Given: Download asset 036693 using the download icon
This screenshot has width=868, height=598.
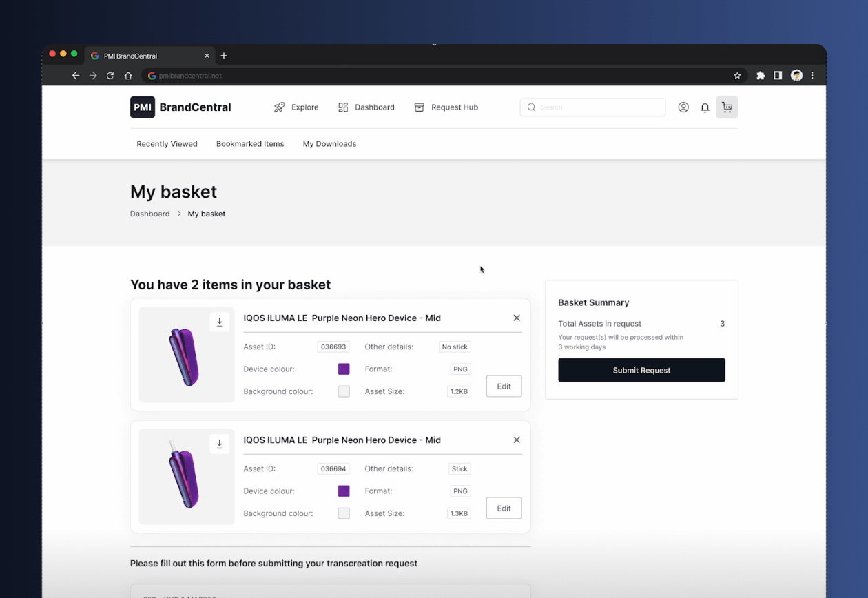Looking at the screenshot, I should pos(220,322).
